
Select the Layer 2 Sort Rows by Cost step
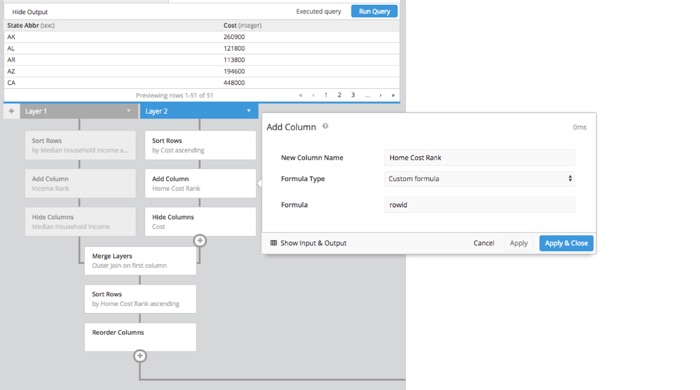(x=200, y=145)
